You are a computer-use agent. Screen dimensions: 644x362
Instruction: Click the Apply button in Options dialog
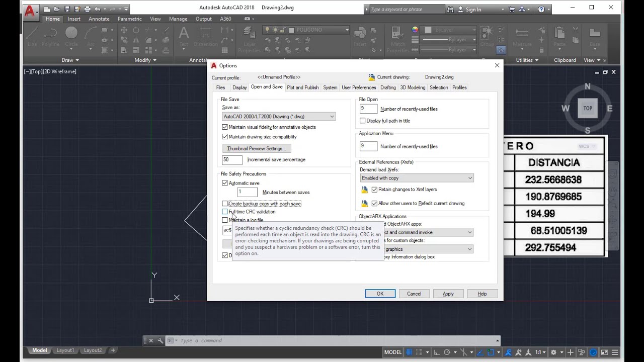(448, 294)
